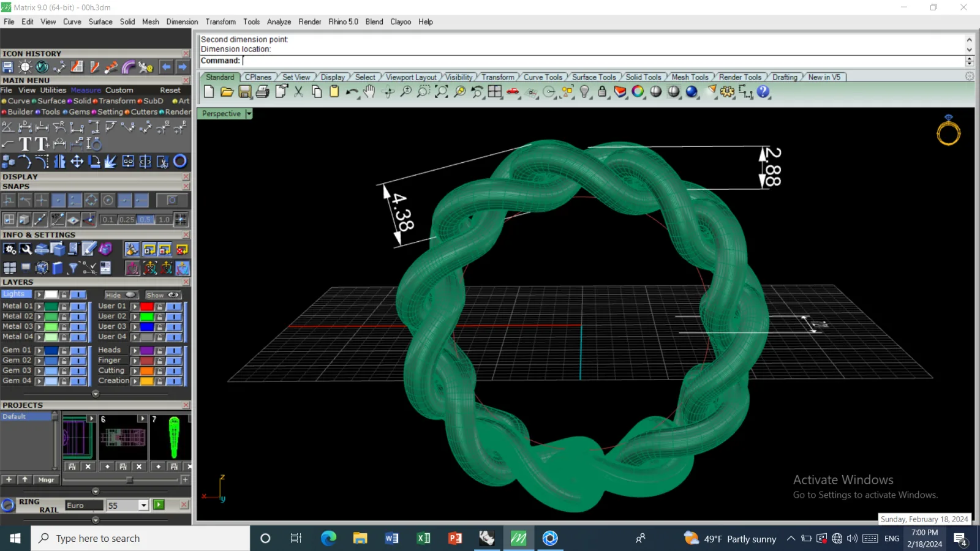Click the User 02 green color swatch
The width and height of the screenshot is (980, 551).
pos(147,317)
